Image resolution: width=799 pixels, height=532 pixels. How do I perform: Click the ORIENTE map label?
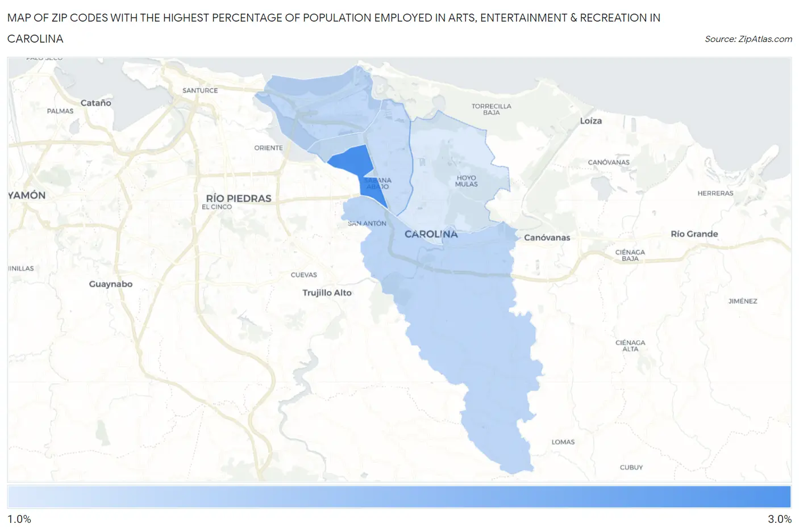(x=269, y=148)
